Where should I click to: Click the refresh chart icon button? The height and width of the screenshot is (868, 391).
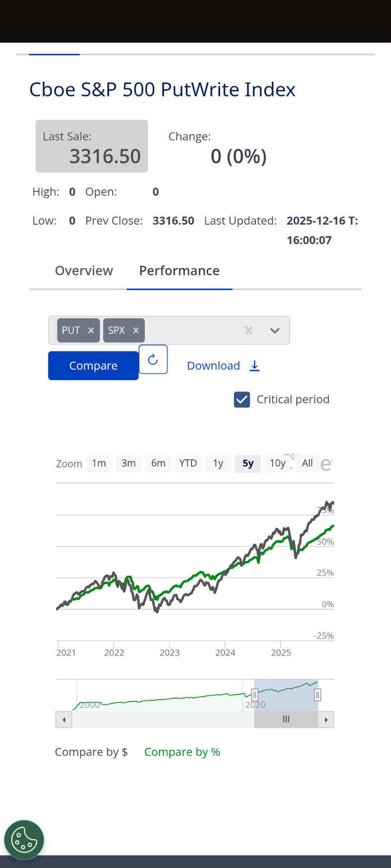pyautogui.click(x=153, y=359)
